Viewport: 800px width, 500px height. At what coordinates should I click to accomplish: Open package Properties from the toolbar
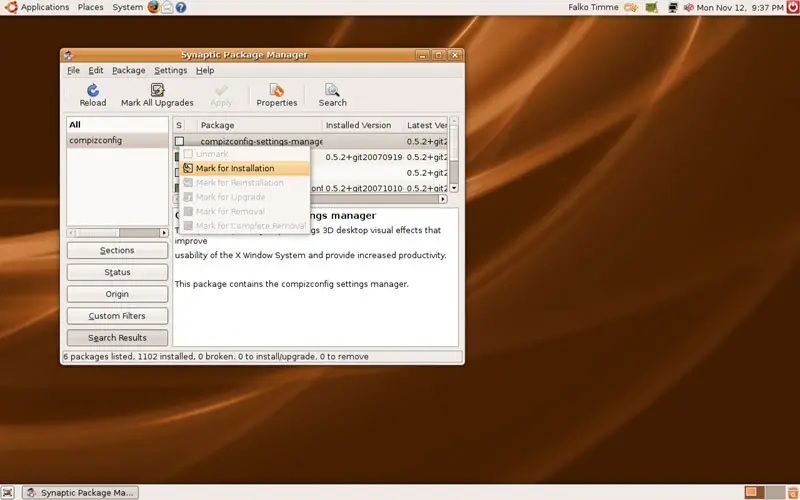277,91
